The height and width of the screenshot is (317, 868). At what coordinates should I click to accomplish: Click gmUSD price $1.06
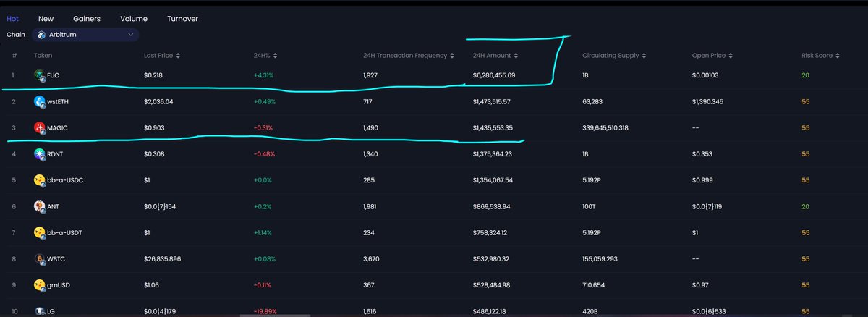(x=150, y=284)
